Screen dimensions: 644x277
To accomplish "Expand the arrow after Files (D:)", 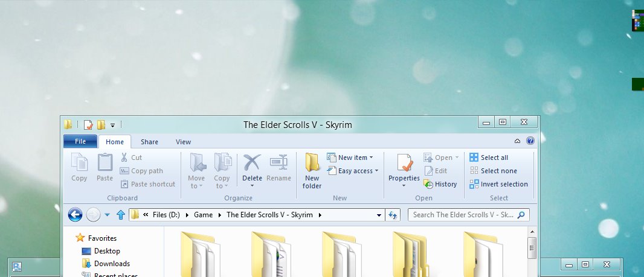I will click(x=187, y=215).
